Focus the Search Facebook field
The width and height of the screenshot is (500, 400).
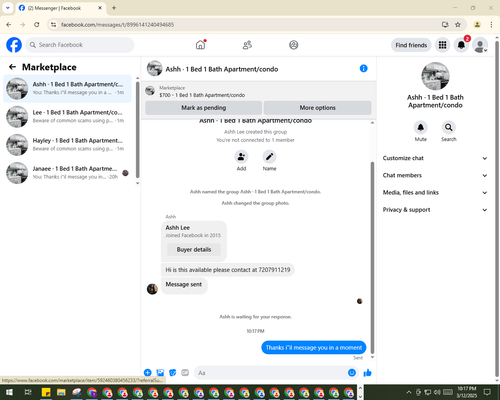point(80,45)
